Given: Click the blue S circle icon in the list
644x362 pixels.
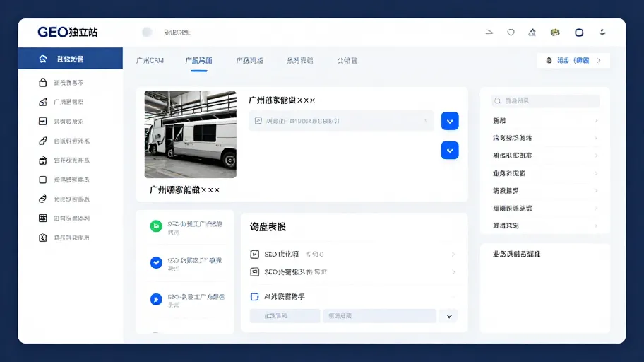Looking at the screenshot, I should 156,299.
